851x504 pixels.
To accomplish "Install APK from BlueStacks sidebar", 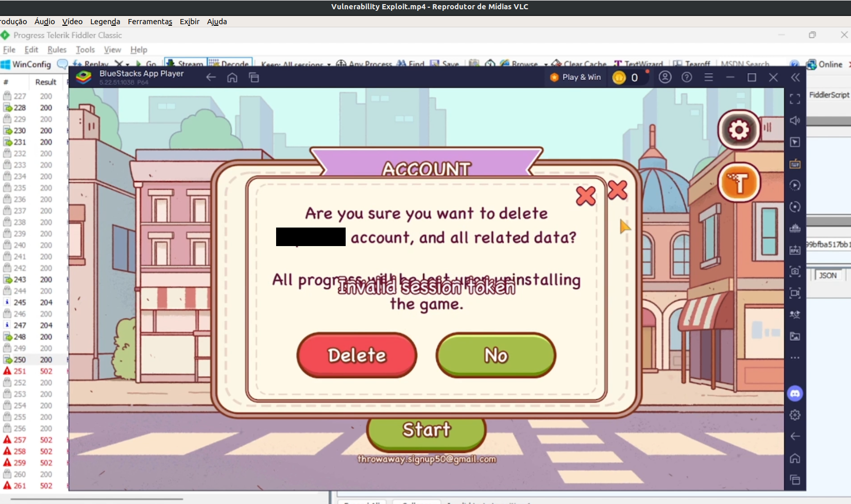I will point(795,250).
